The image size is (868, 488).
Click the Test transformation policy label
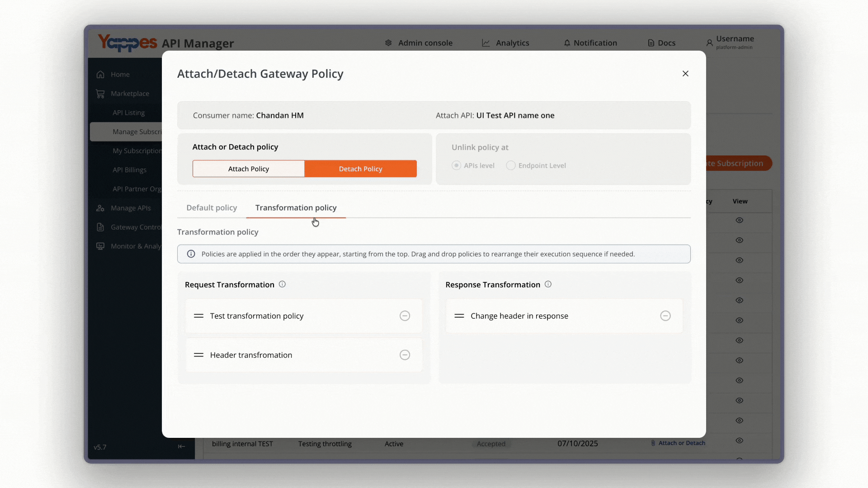click(x=257, y=316)
